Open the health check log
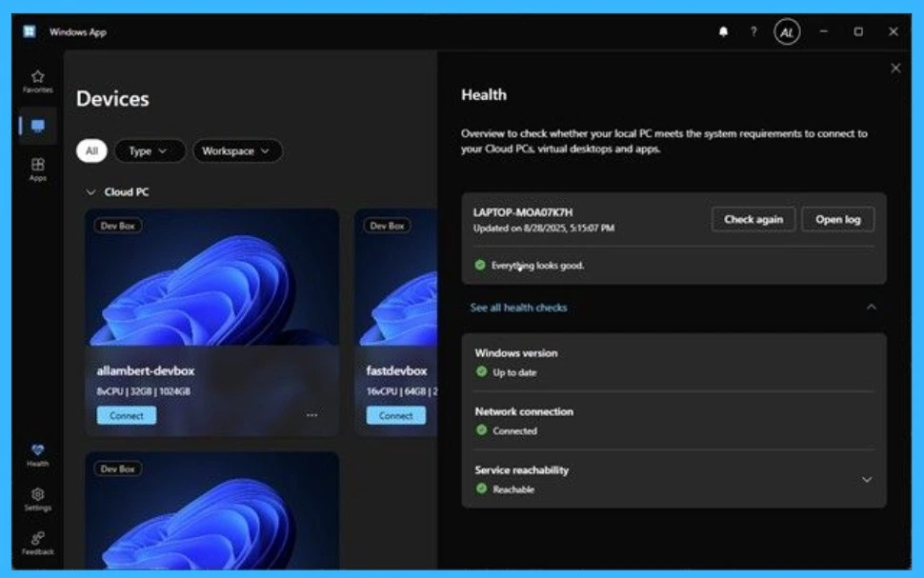Image resolution: width=924 pixels, height=578 pixels. 837,219
